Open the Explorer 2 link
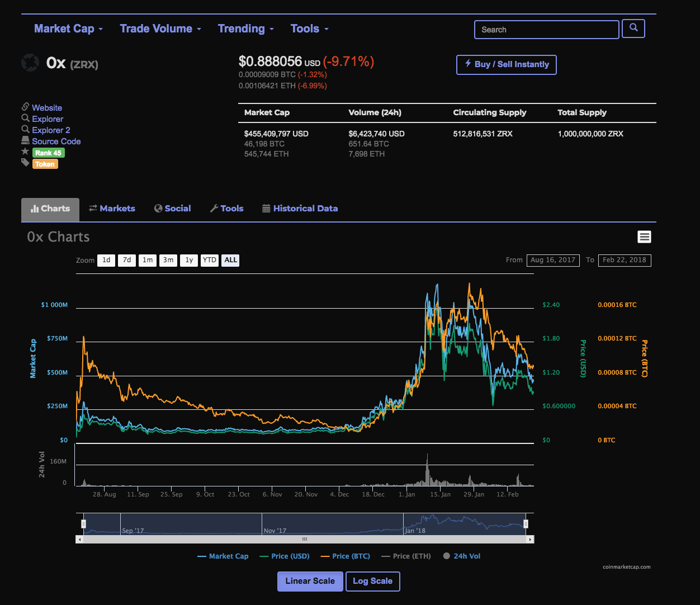The image size is (700, 605). point(51,130)
